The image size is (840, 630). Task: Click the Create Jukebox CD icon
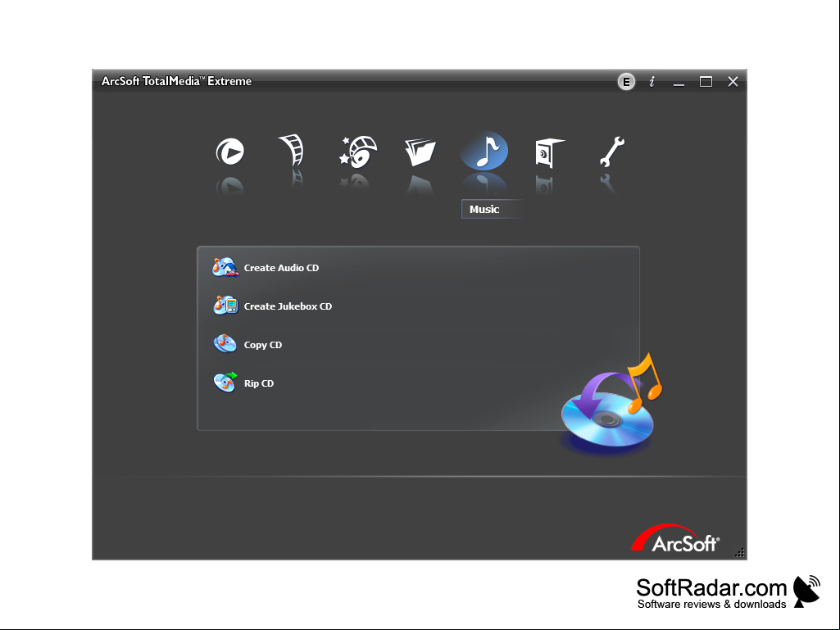pos(225,306)
